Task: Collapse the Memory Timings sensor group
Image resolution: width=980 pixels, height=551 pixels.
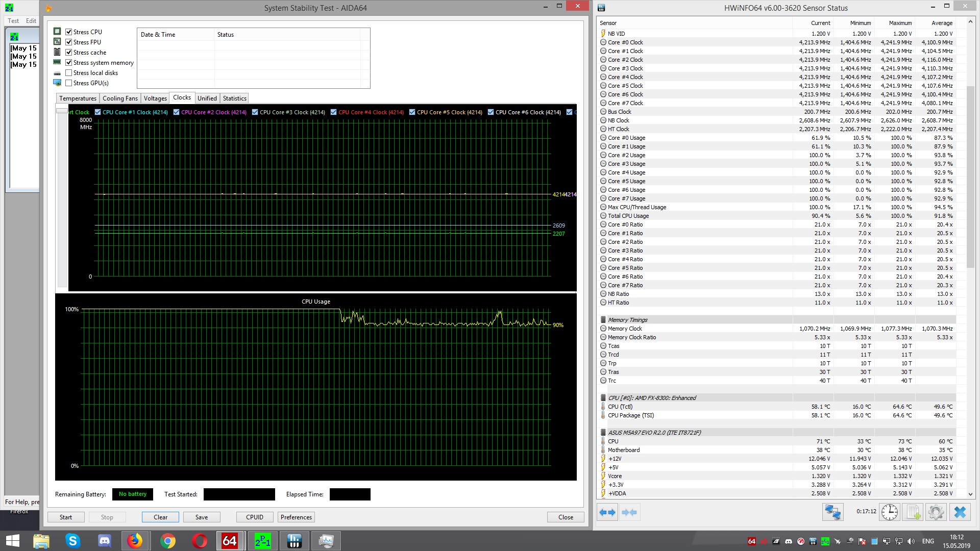Action: (x=627, y=320)
